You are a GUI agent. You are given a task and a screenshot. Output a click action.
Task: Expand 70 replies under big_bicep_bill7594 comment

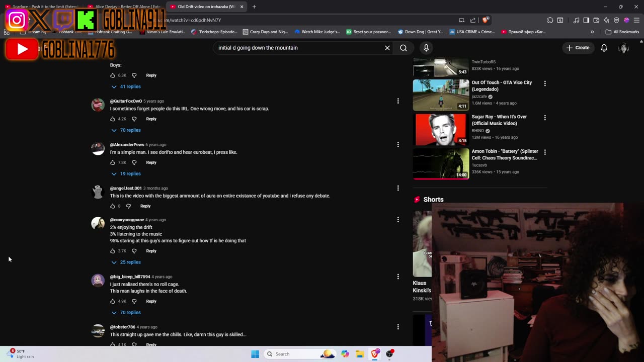coord(126,312)
